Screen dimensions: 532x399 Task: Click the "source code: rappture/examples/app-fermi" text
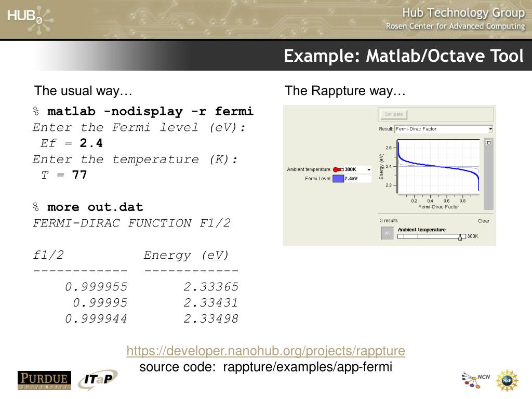(265, 367)
